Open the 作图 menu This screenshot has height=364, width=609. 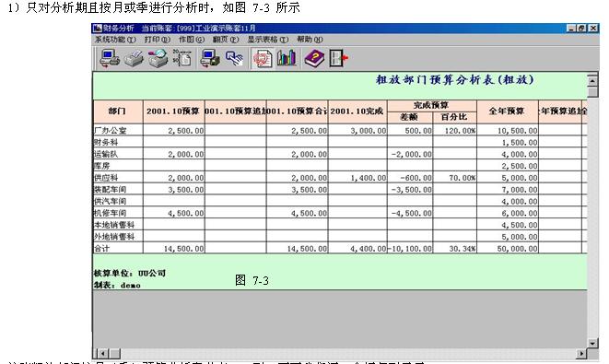pyautogui.click(x=191, y=40)
